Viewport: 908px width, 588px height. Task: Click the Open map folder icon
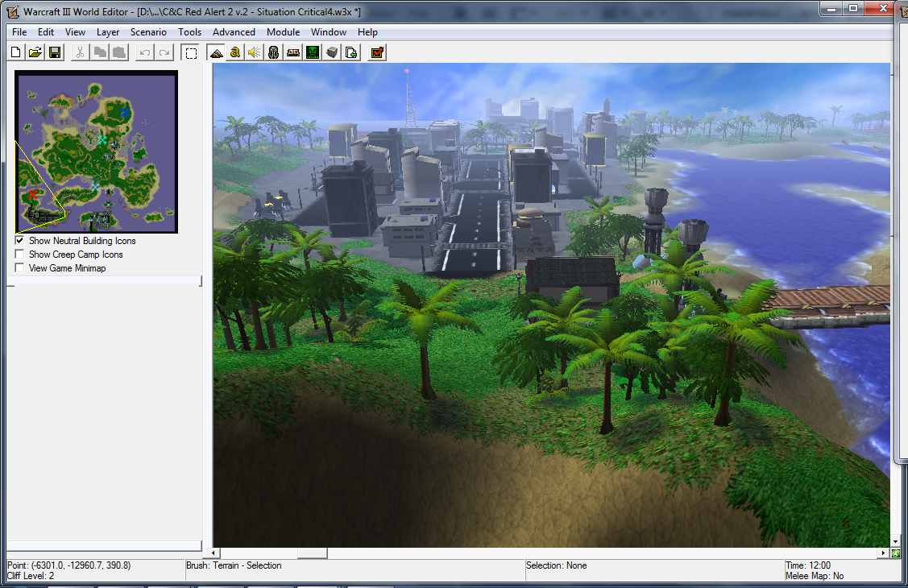pos(35,52)
